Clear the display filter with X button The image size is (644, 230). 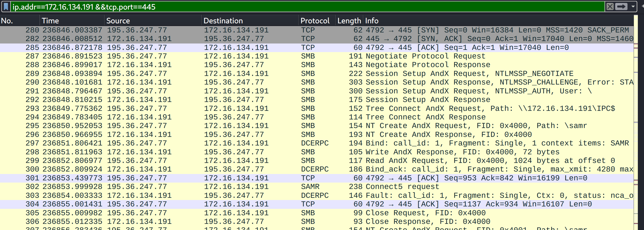click(x=610, y=6)
